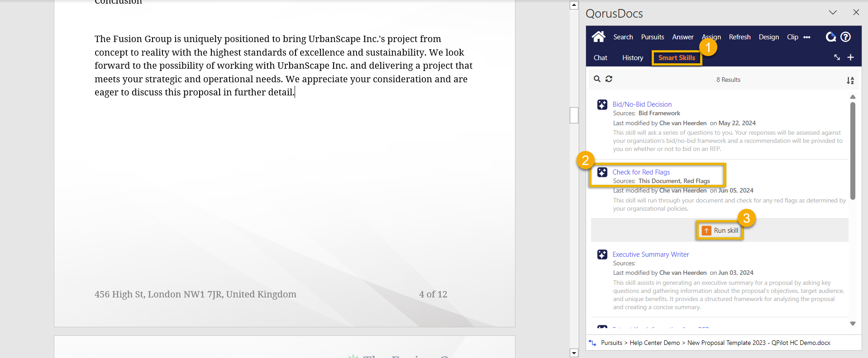Open the Pursuits menu item
This screenshot has width=868, height=358.
coord(652,37)
